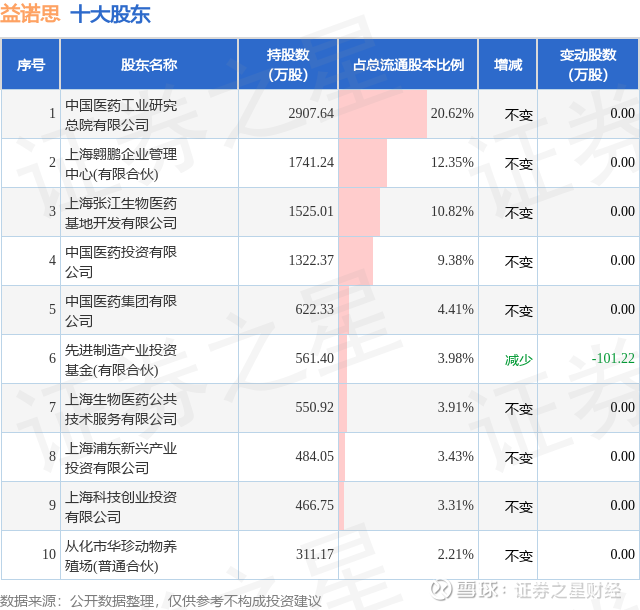Click the 证券之星财经 author name
The width and height of the screenshot is (640, 610).
click(568, 590)
